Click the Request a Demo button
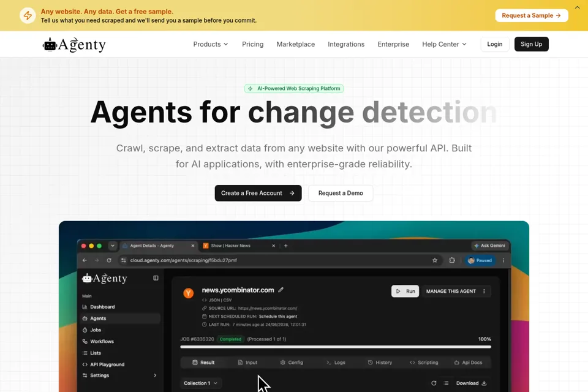 tap(341, 193)
